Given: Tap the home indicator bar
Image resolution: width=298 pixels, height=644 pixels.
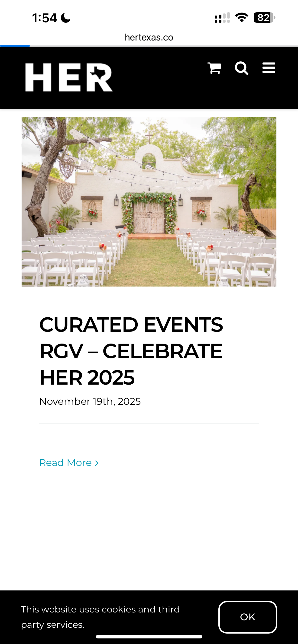Looking at the screenshot, I should click(x=149, y=637).
